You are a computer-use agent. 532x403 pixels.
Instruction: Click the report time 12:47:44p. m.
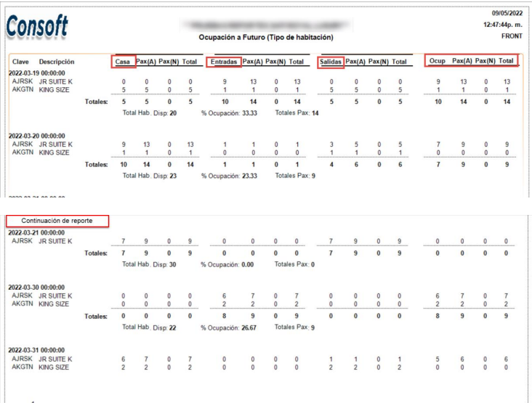tap(502, 25)
